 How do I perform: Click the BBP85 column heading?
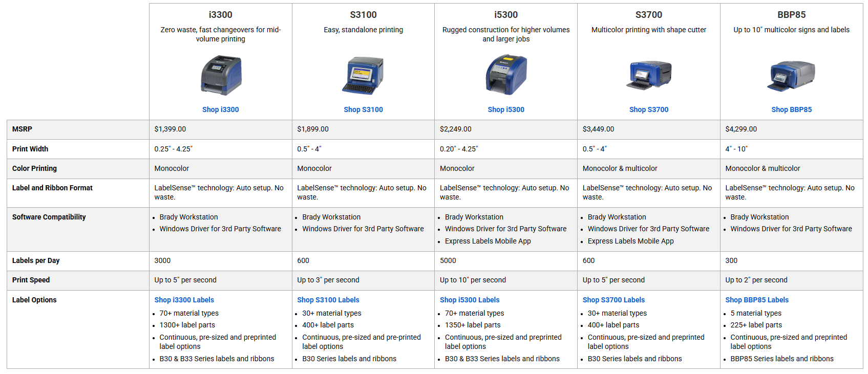(x=792, y=15)
